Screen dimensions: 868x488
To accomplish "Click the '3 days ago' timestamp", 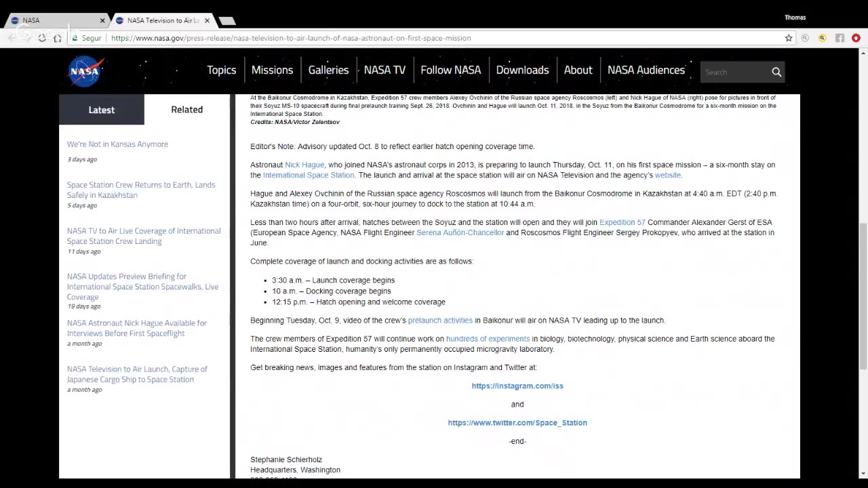I will pyautogui.click(x=82, y=159).
